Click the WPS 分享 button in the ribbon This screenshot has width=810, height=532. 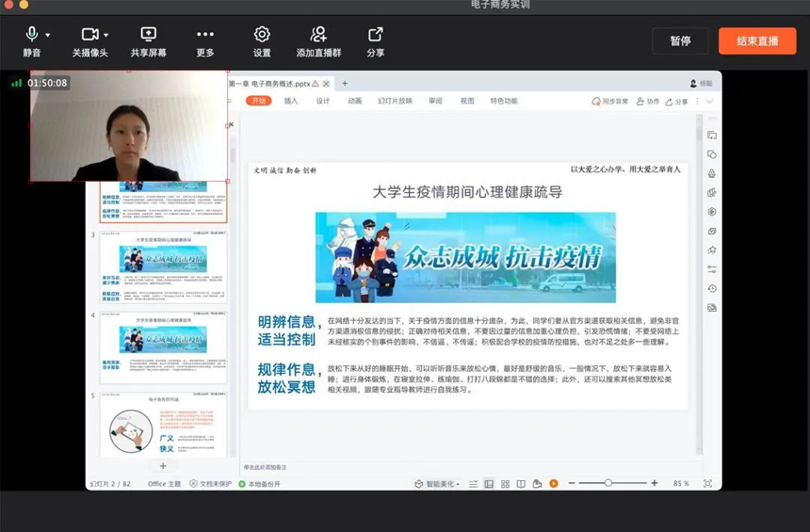[x=676, y=102]
